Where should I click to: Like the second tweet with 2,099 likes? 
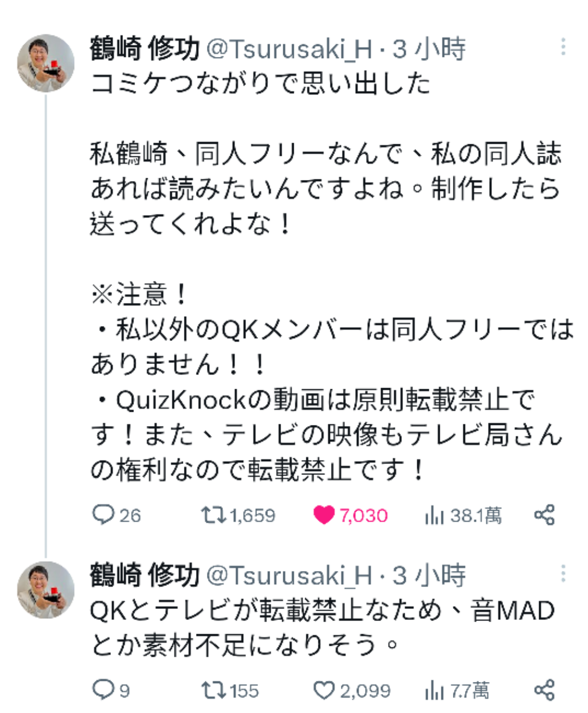(324, 689)
